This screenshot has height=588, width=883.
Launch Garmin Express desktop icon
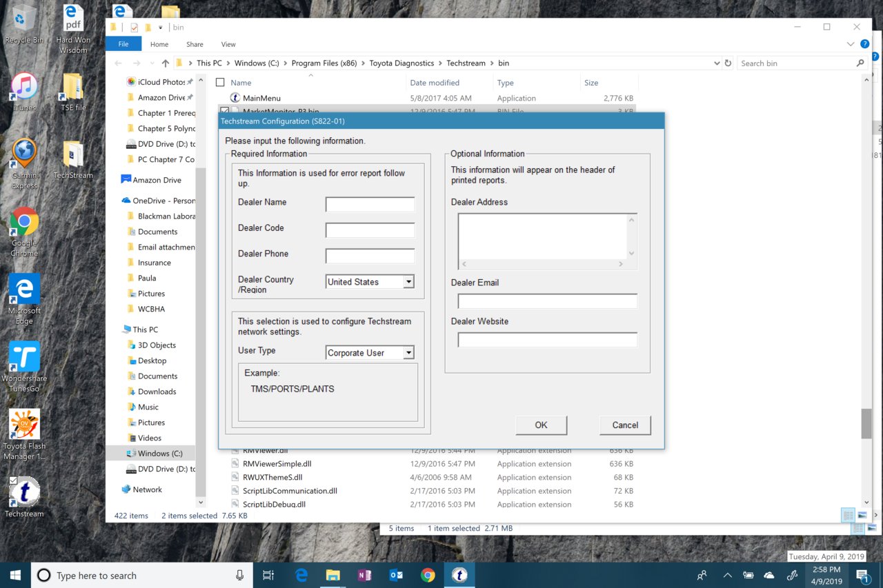tap(24, 163)
